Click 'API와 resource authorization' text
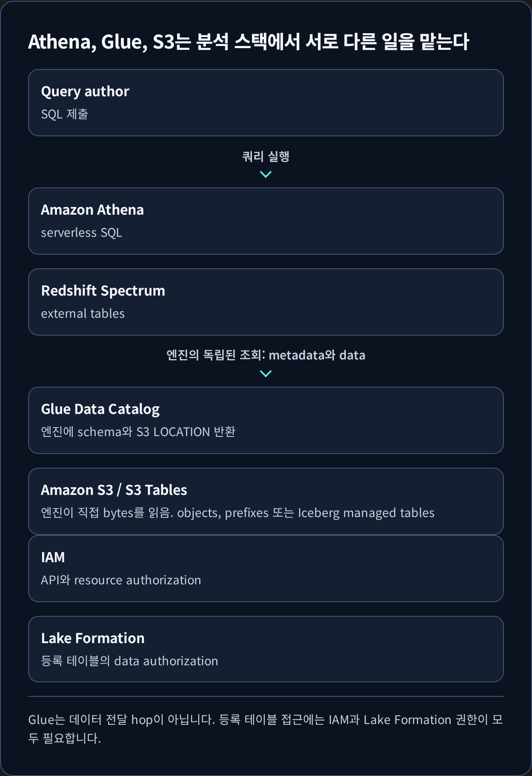Viewport: 532px width, 776px height. pyautogui.click(x=121, y=580)
